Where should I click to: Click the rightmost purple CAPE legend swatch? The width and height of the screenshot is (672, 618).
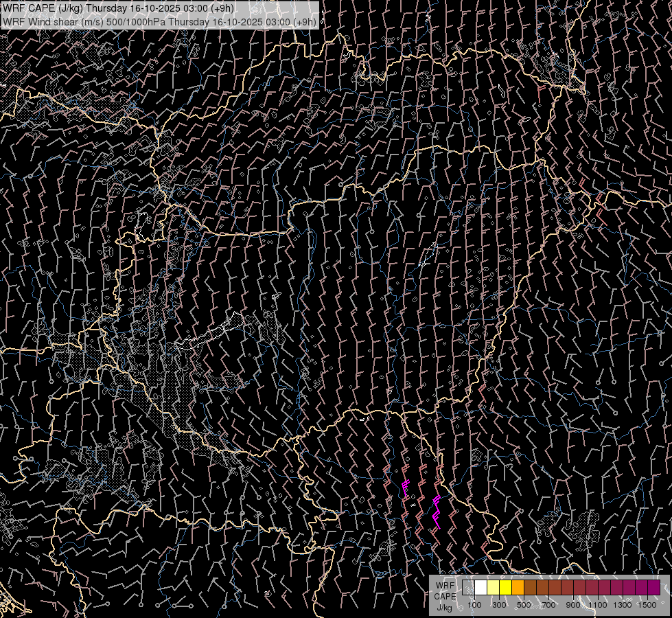(x=653, y=588)
